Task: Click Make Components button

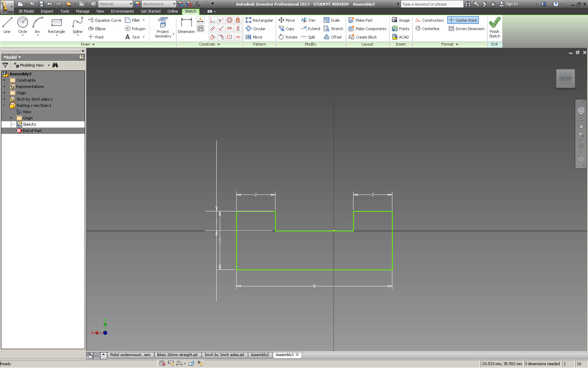Action: pos(367,29)
